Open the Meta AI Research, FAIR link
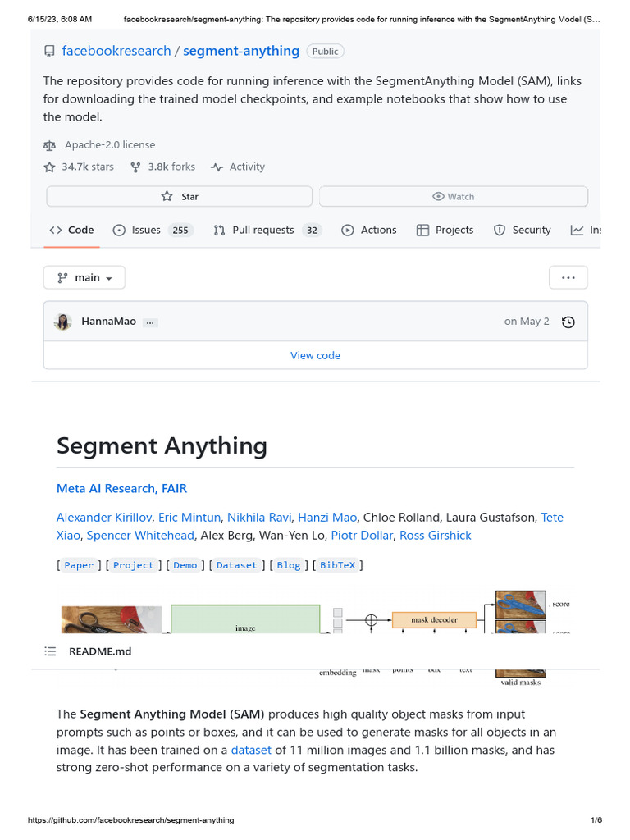Viewport: 630px width, 840px height. pos(121,489)
